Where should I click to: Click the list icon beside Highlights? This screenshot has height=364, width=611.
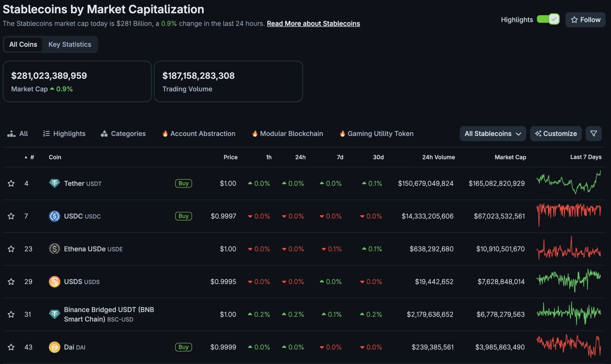[x=46, y=134]
